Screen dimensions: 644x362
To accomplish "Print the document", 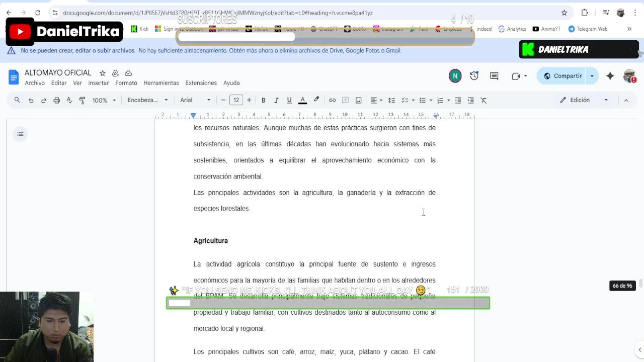I will pos(56,100).
